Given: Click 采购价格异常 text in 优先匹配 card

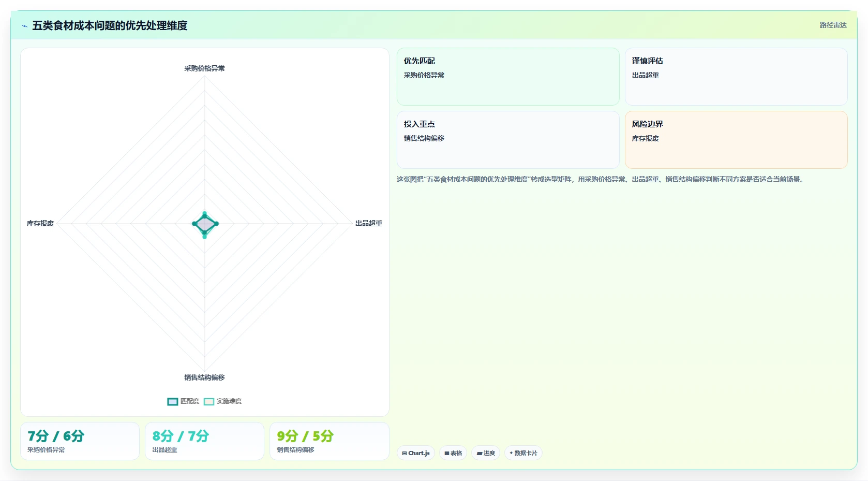Looking at the screenshot, I should coord(424,75).
